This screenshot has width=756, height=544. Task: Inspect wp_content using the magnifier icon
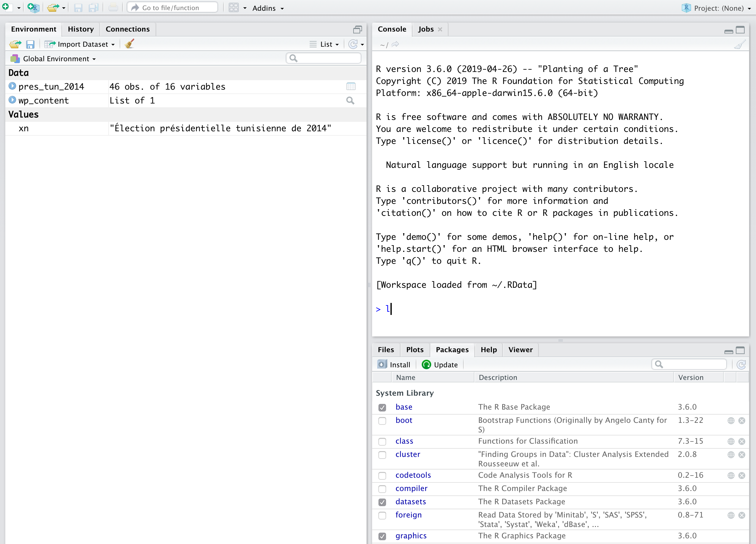[x=350, y=100]
